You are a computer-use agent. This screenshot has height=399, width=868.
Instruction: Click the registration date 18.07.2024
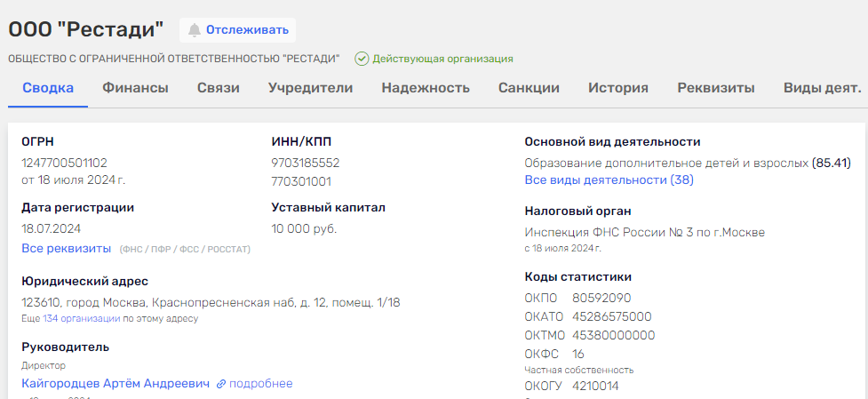51,228
